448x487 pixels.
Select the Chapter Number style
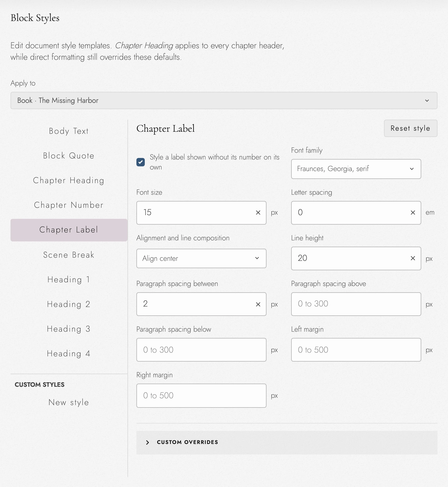pyautogui.click(x=69, y=205)
